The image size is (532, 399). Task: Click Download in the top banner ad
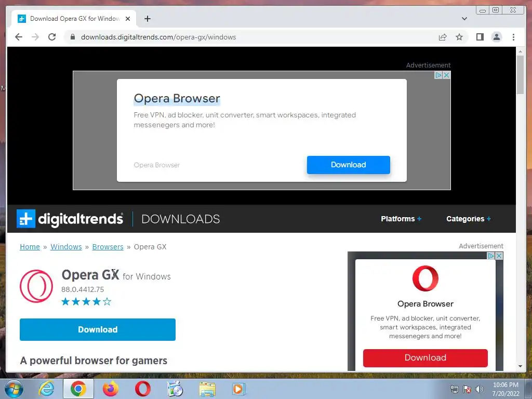[x=349, y=165]
